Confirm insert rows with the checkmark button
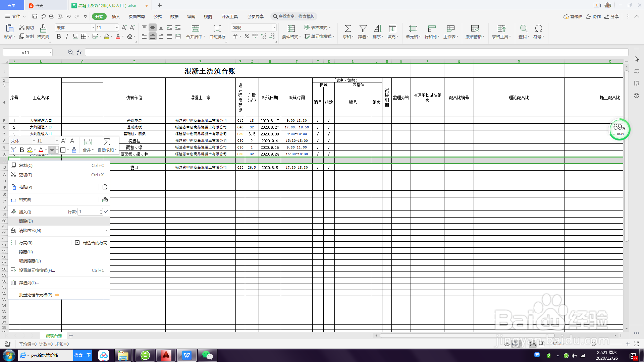 tap(106, 212)
